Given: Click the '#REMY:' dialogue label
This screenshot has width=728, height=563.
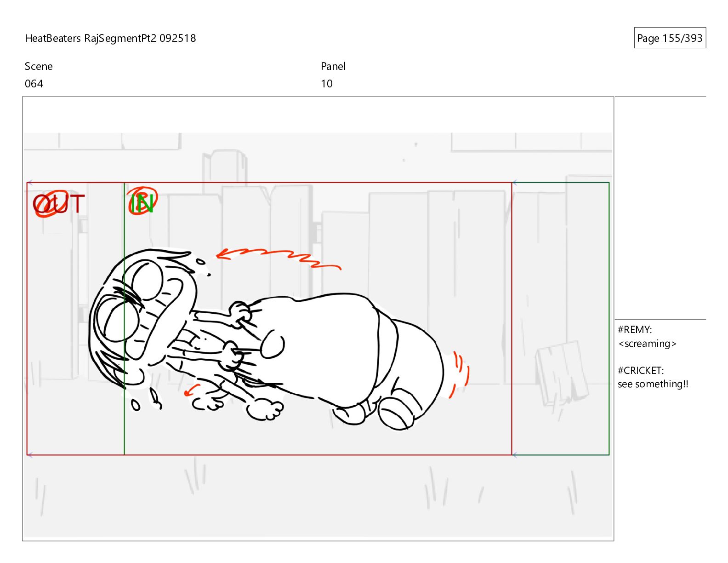Looking at the screenshot, I should [635, 330].
